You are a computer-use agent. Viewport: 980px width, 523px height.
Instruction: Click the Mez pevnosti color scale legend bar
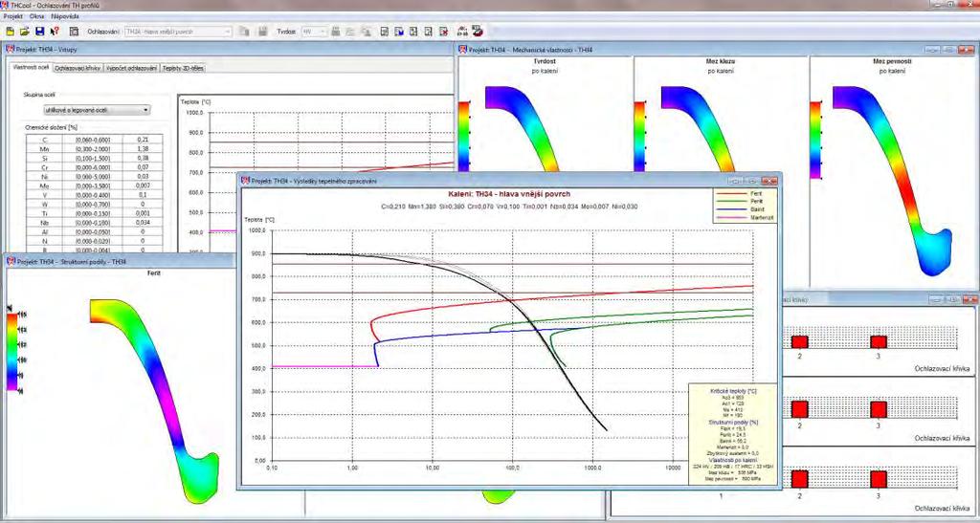pyautogui.click(x=815, y=140)
